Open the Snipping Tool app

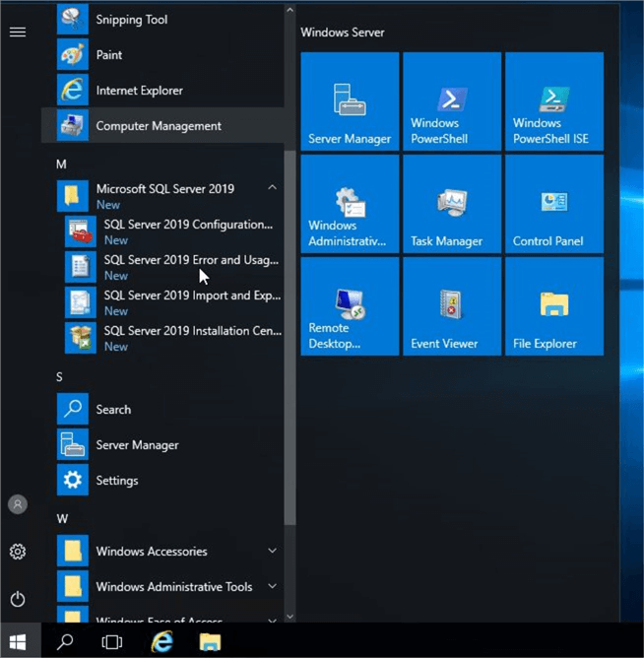tap(131, 20)
